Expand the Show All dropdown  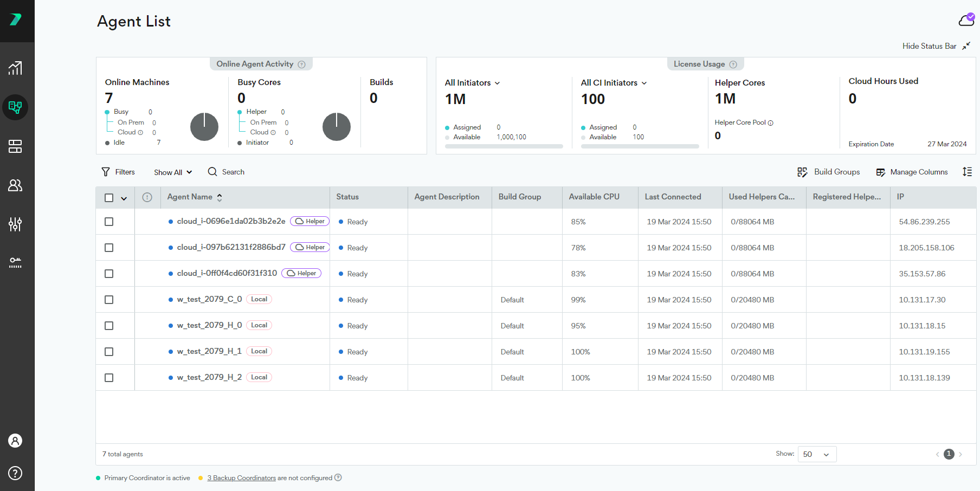pyautogui.click(x=173, y=172)
